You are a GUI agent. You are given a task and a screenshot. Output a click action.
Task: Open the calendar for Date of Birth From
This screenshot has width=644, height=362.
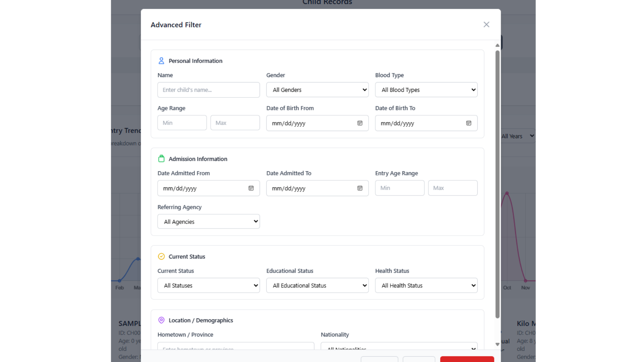pos(360,123)
